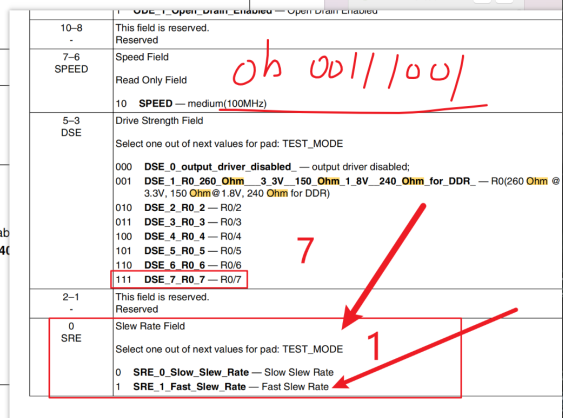Click the '10–8' reserved bit field cell
The width and height of the screenshot is (563, 418).
[71, 34]
